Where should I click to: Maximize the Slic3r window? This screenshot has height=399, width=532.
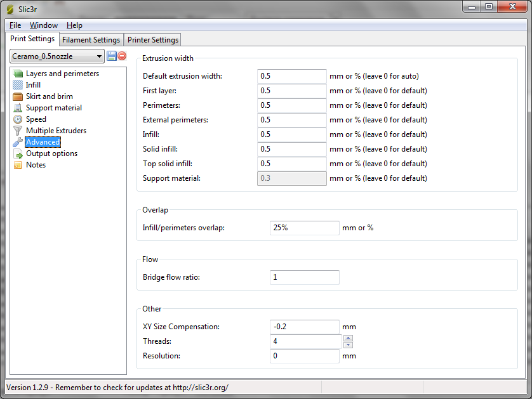tap(489, 7)
